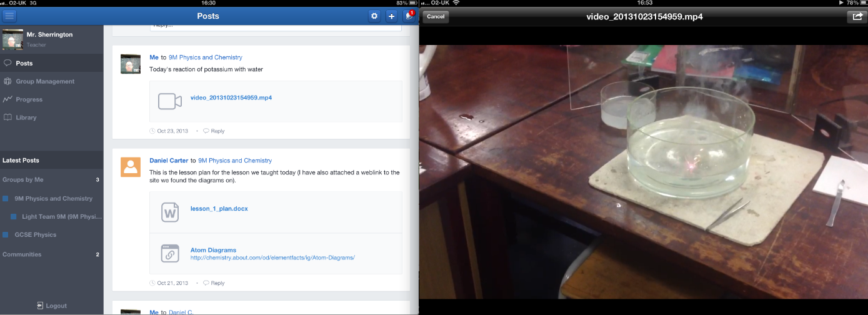Open Group Management in the sidebar
The height and width of the screenshot is (315, 868).
(x=45, y=81)
